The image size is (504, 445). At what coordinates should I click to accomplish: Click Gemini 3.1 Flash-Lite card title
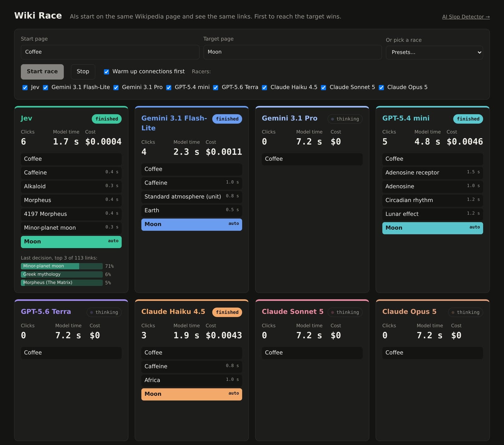pos(174,123)
